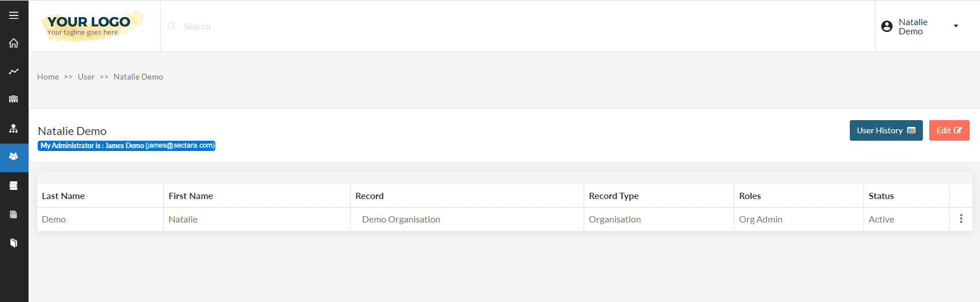980x302 pixels.
Task: Open the document page sidebar icon
Action: (14, 214)
